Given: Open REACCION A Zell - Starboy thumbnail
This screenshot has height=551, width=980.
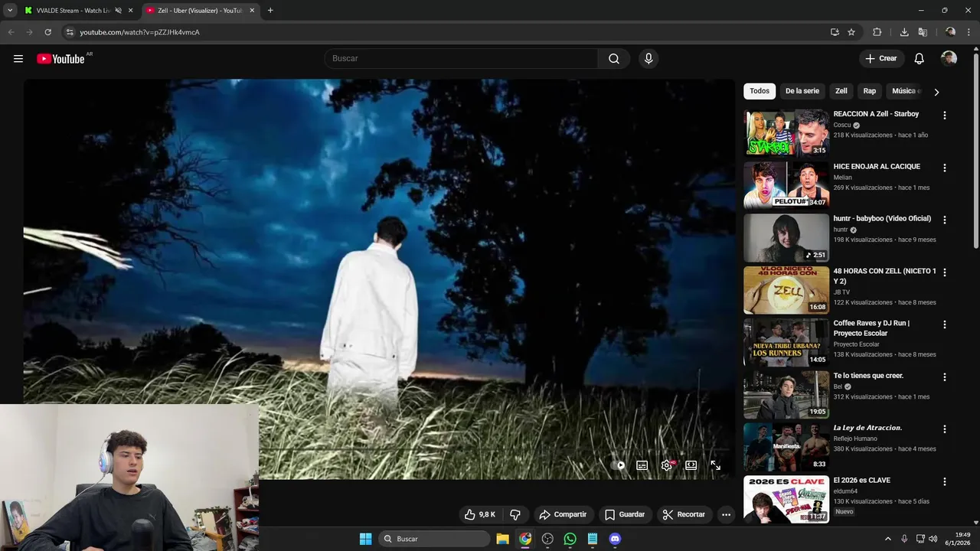Looking at the screenshot, I should (786, 132).
